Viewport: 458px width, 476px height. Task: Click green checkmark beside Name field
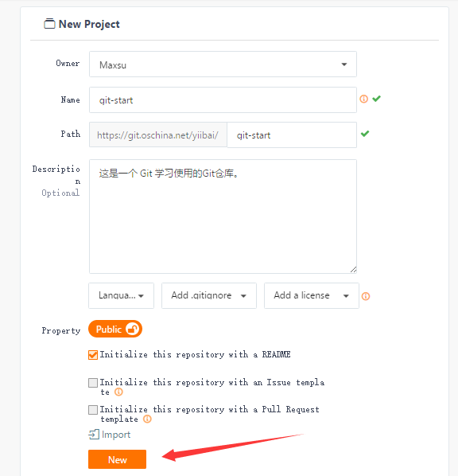(376, 99)
